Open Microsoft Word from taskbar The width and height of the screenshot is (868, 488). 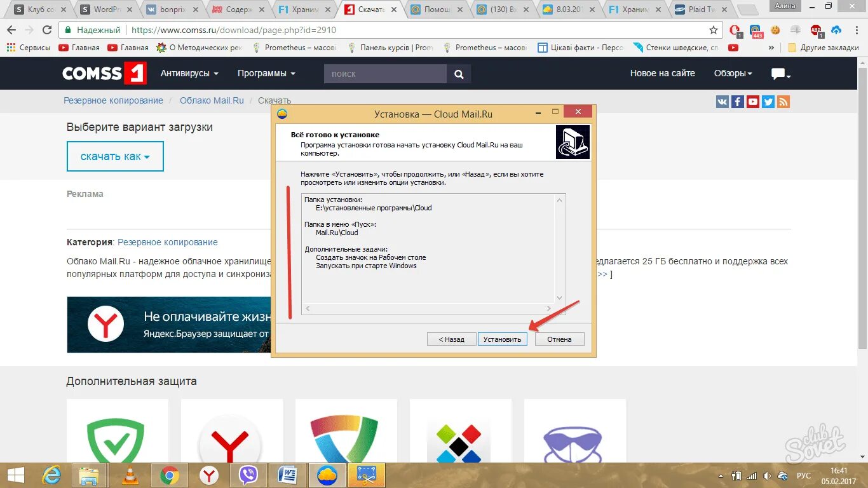[x=287, y=475]
